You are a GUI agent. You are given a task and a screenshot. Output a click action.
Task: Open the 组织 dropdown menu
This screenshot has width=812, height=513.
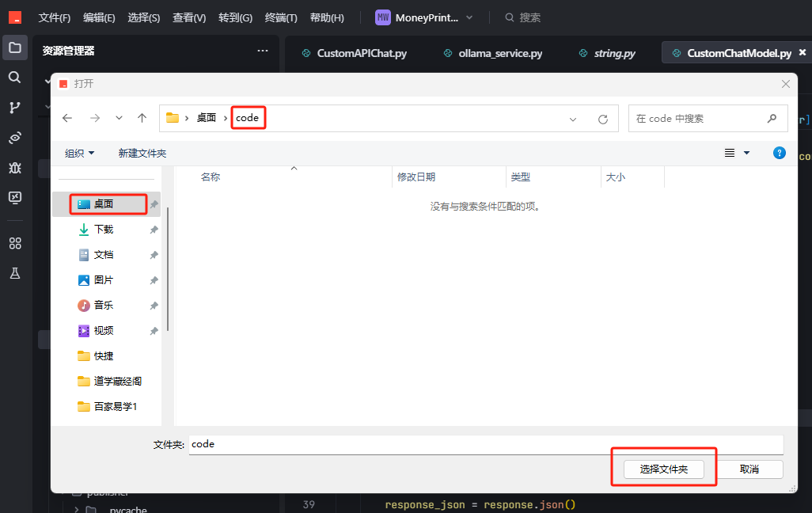click(79, 153)
